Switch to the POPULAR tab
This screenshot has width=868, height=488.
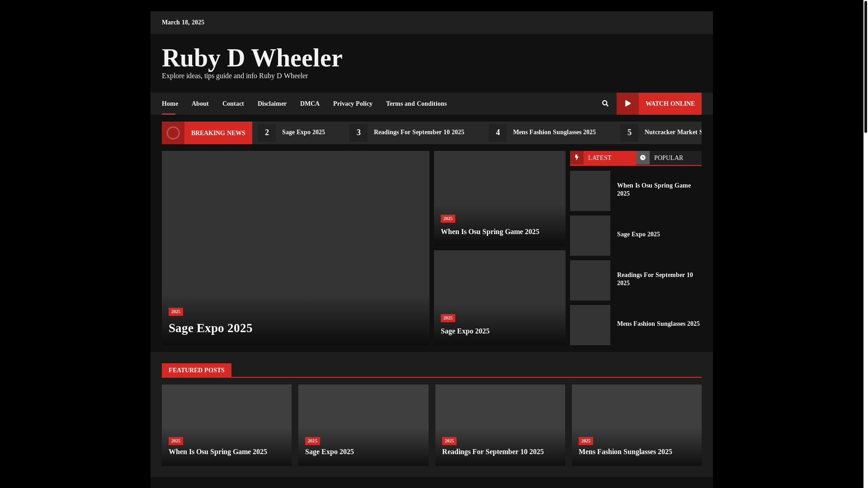[669, 158]
